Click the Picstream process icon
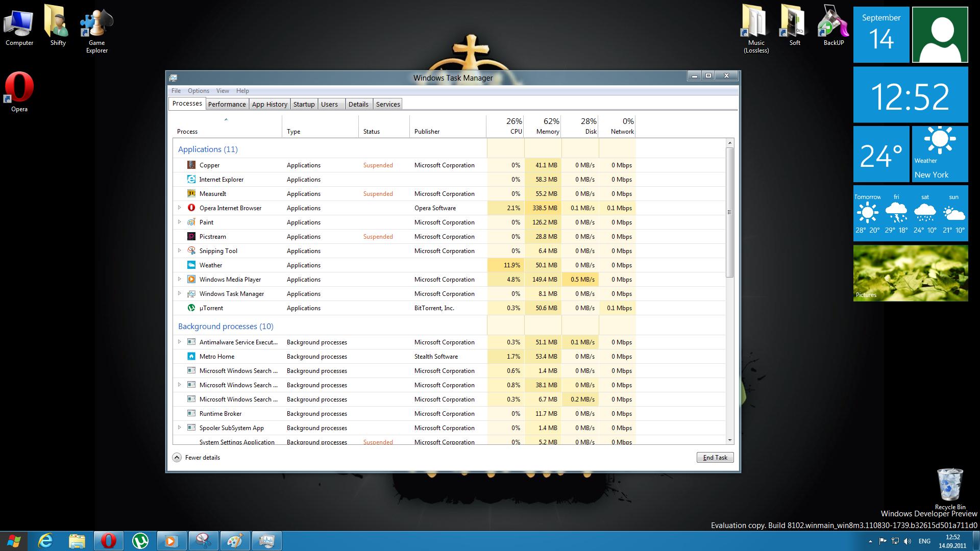Screen dimensions: 980x551 [x=191, y=236]
